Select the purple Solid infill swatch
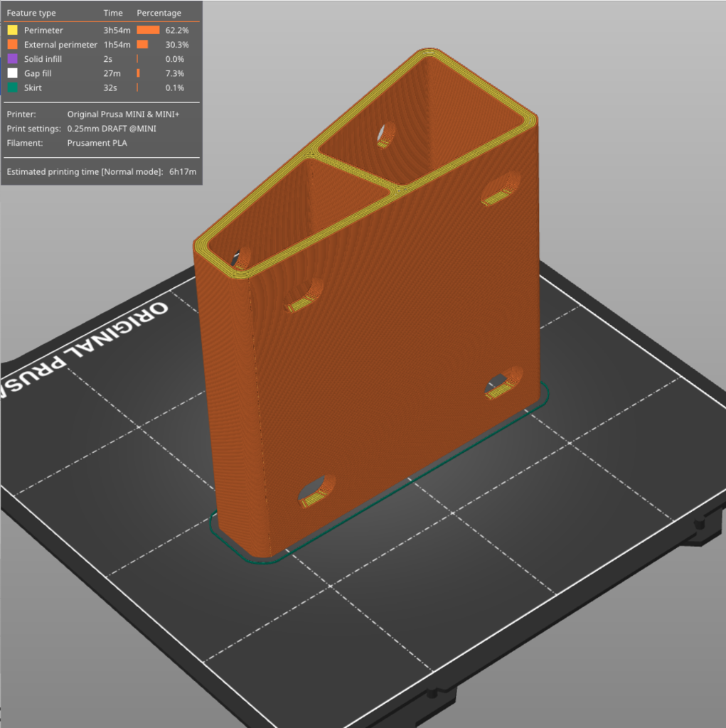The width and height of the screenshot is (726, 728). tap(12, 59)
